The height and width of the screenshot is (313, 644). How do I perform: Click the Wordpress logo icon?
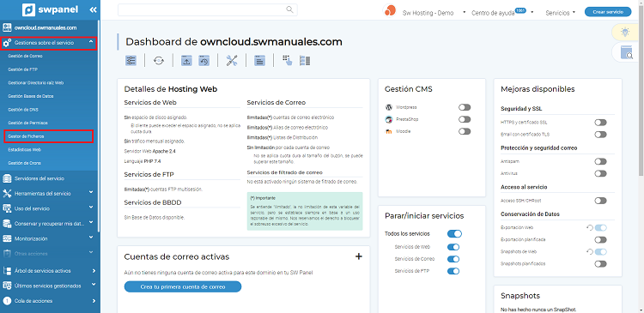[x=389, y=107]
